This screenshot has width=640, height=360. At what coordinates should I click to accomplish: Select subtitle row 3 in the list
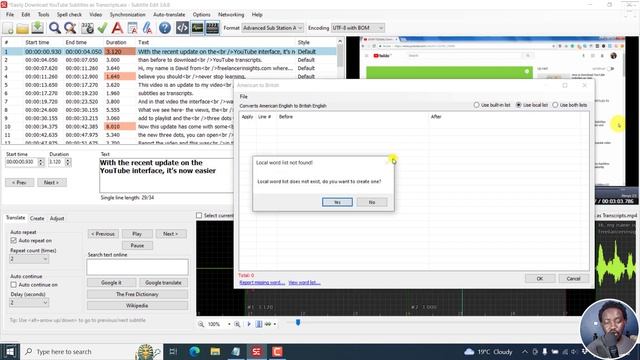169,68
